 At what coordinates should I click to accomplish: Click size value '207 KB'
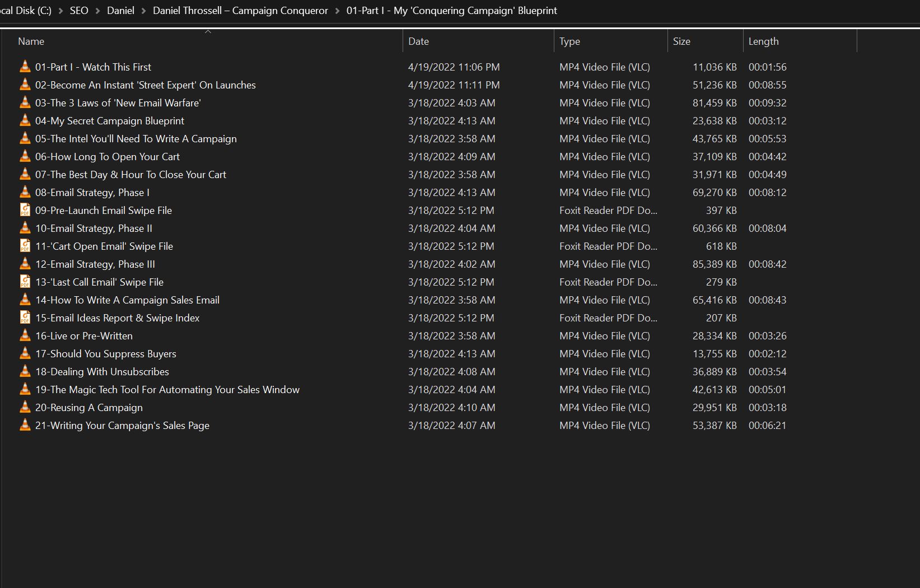click(721, 318)
